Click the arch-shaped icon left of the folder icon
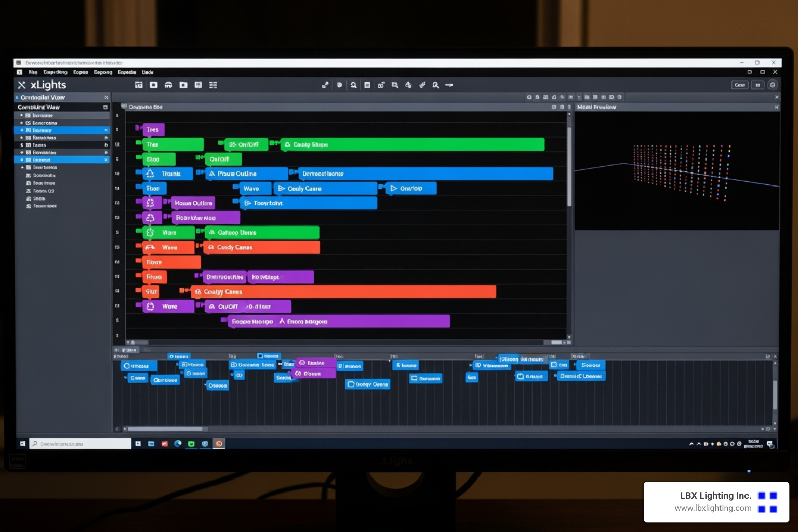Image resolution: width=798 pixels, height=532 pixels. 168,85
